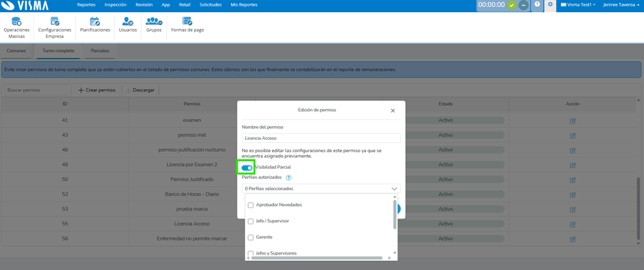Edit Licencia por Examen 2 row
The width and height of the screenshot is (644, 270).
point(572,165)
